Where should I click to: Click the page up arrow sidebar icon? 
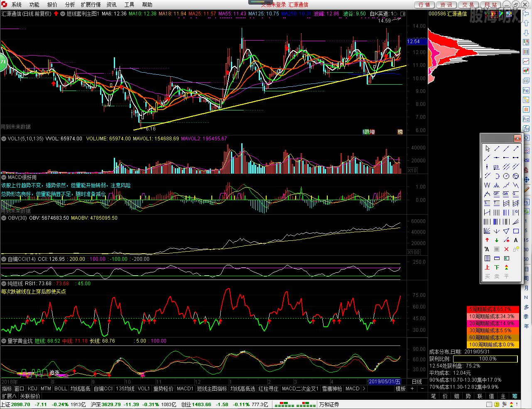point(526,23)
